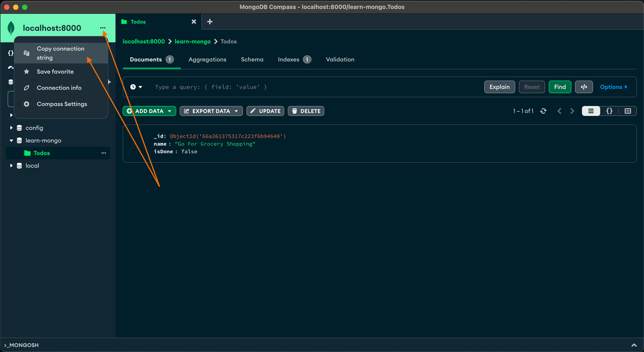Click the Copy connection string option
Screen dimensions: 644x352
click(61, 52)
